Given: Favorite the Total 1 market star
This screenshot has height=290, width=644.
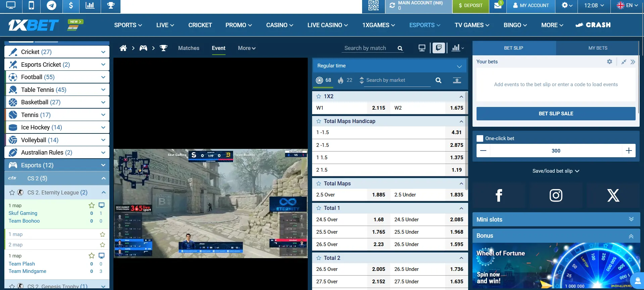Looking at the screenshot, I should coord(318,208).
